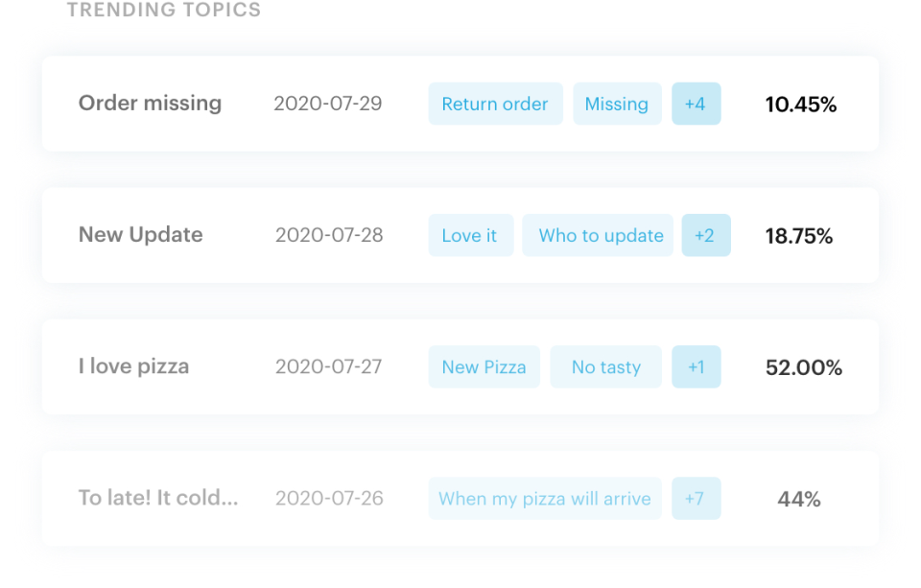Click the 'Love it' tag chip
Screen dimensions: 921x588
[470, 235]
